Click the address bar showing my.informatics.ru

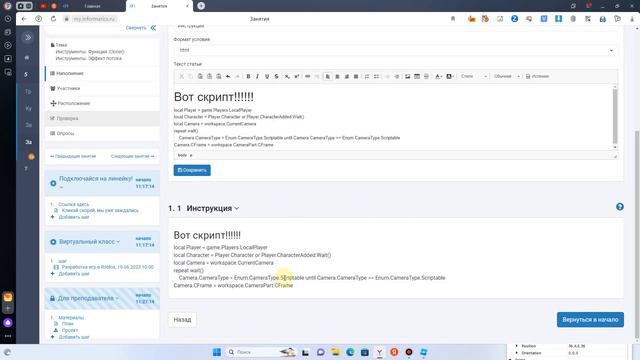pyautogui.click(x=94, y=19)
